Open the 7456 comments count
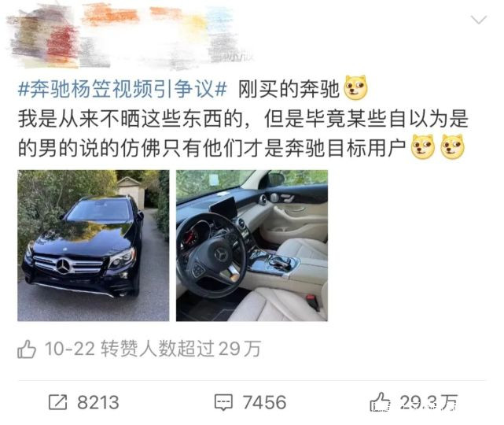504x425 pixels. pos(264,402)
